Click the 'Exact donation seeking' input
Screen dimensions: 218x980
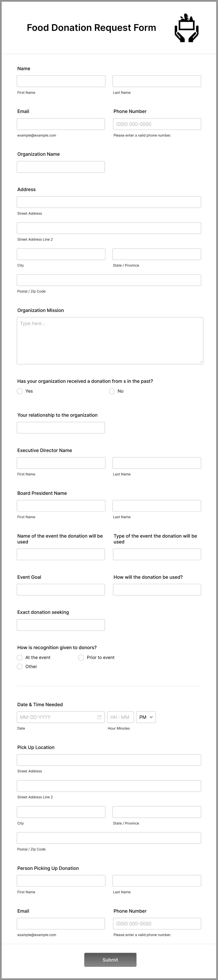click(x=61, y=624)
